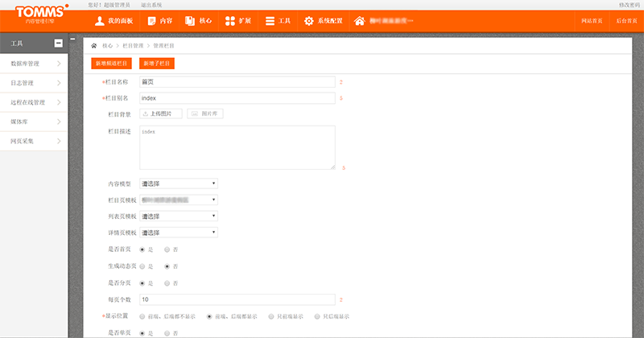This screenshot has height=338, width=644.
Task: Click the 修改密码 link at top right
Action: (629, 5)
